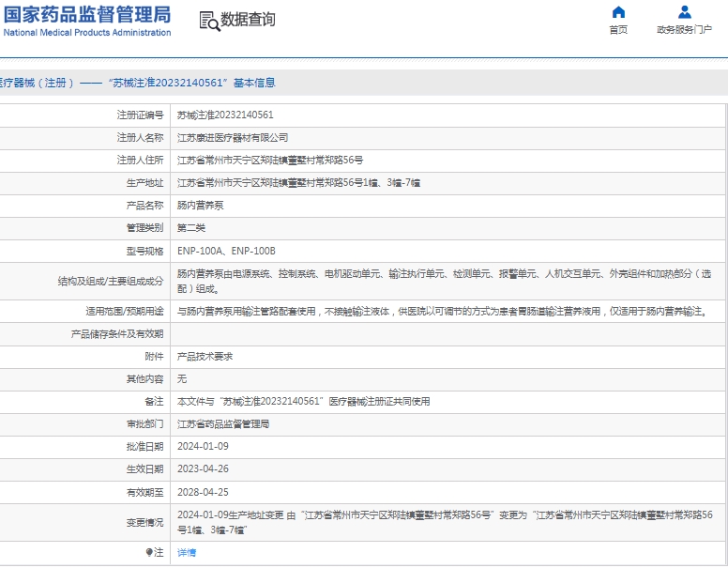Select effective date 2023-04-26

click(x=203, y=469)
